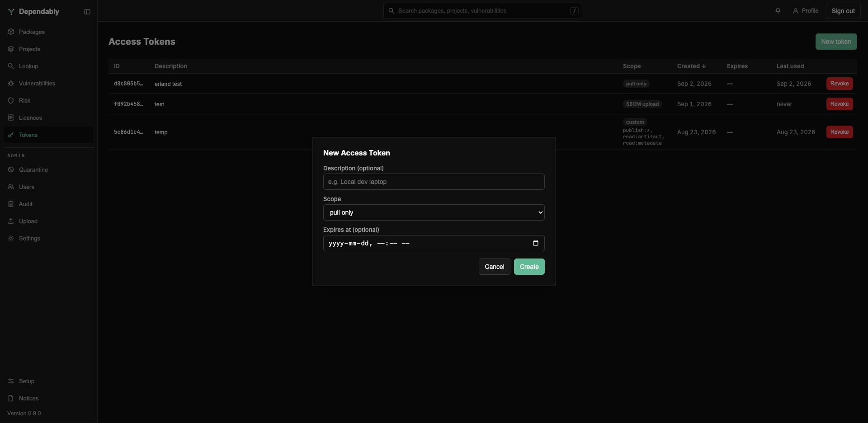
Task: Click the Expires at date-time field
Action: pyautogui.click(x=434, y=243)
